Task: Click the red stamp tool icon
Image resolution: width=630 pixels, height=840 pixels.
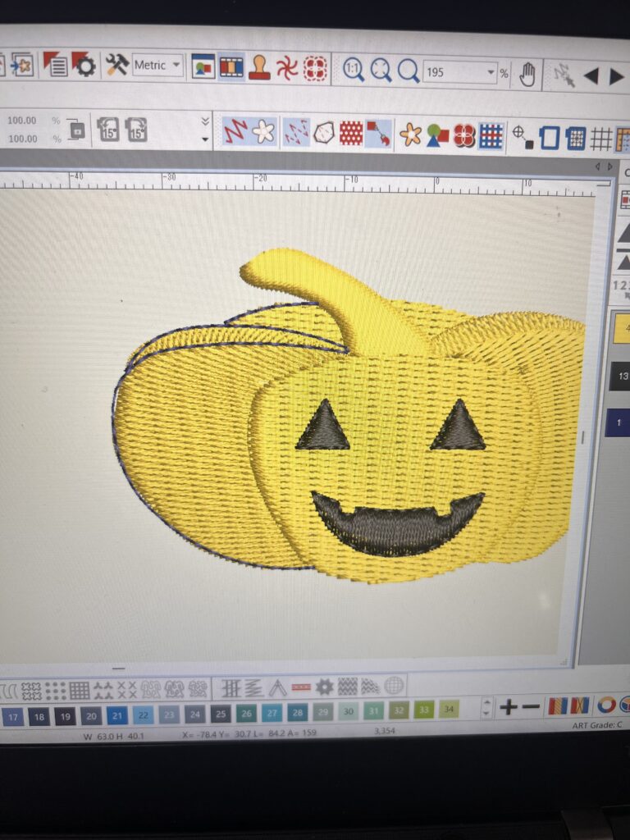Action: pos(259,67)
